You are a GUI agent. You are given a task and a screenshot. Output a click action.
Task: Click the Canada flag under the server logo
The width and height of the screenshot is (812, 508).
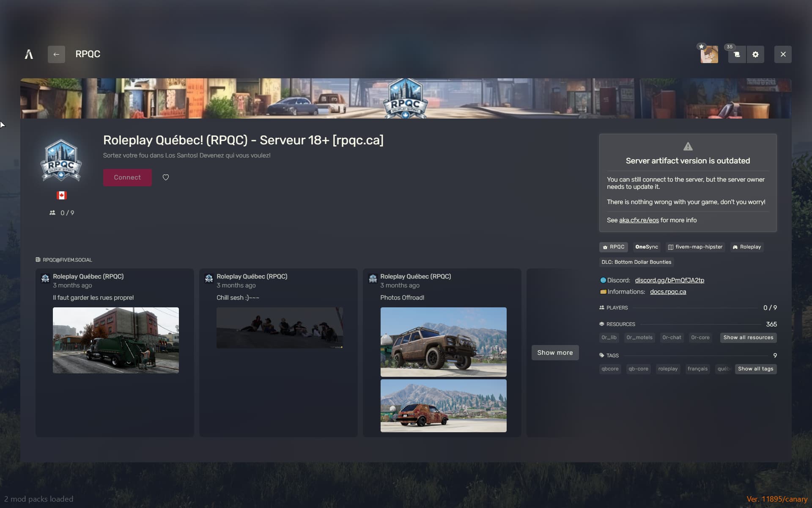[x=62, y=195]
